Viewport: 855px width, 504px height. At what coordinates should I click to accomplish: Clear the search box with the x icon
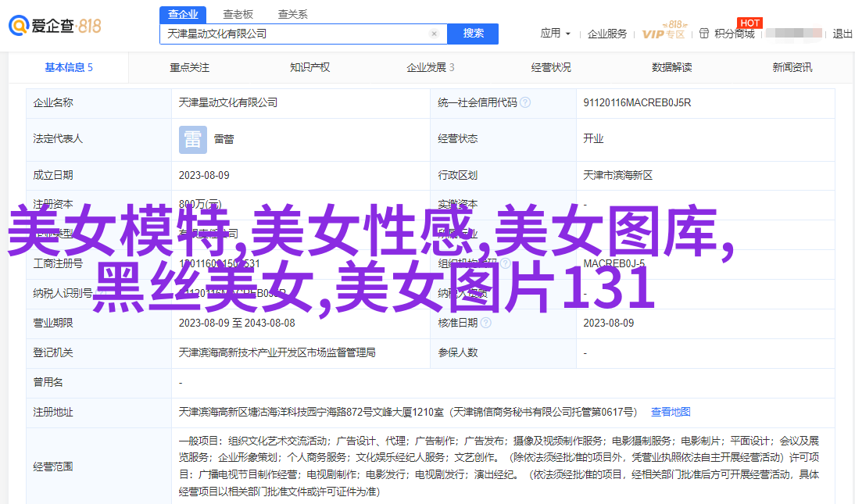(434, 34)
